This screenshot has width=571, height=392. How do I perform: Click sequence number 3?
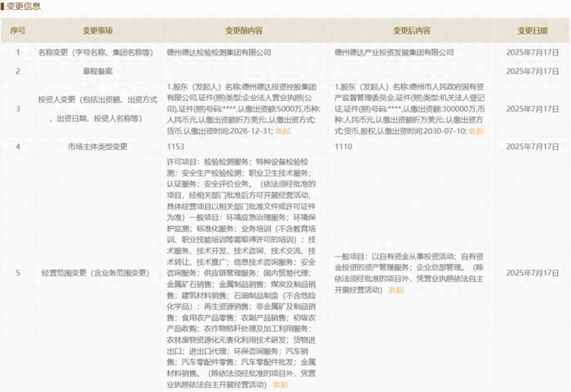click(x=18, y=109)
